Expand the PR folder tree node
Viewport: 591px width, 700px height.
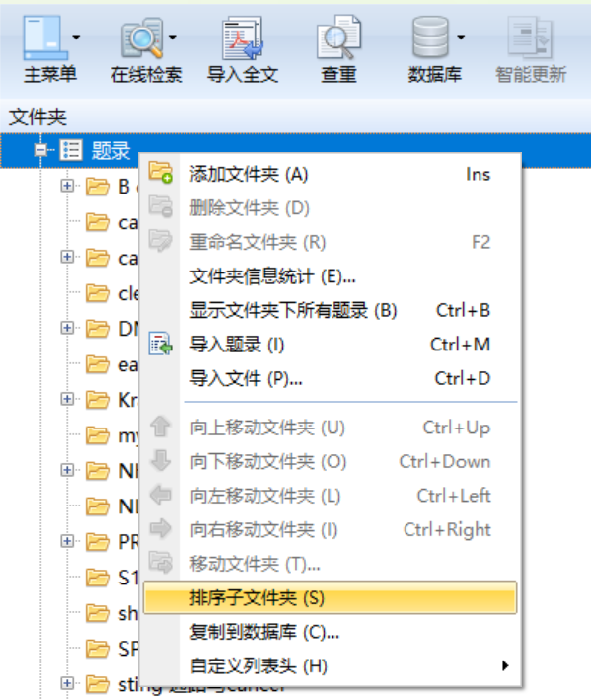[67, 541]
